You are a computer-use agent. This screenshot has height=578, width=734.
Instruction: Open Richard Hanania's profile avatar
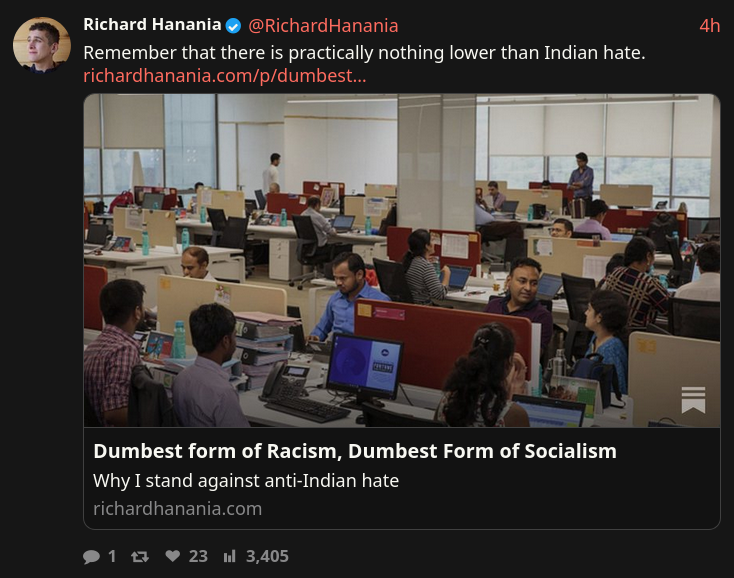[42, 45]
